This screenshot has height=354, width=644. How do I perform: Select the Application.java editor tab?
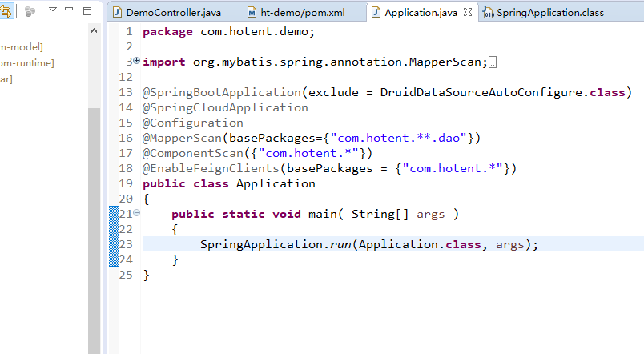coord(421,12)
